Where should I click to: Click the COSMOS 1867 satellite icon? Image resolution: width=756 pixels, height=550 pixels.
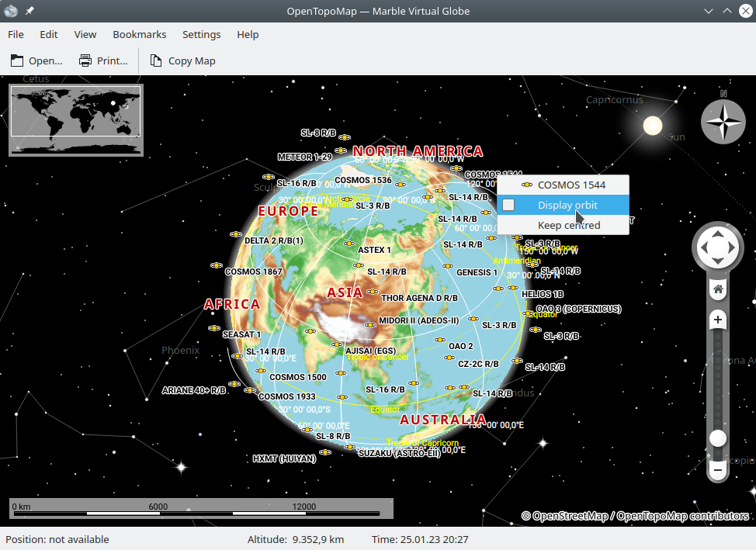pyautogui.click(x=217, y=265)
